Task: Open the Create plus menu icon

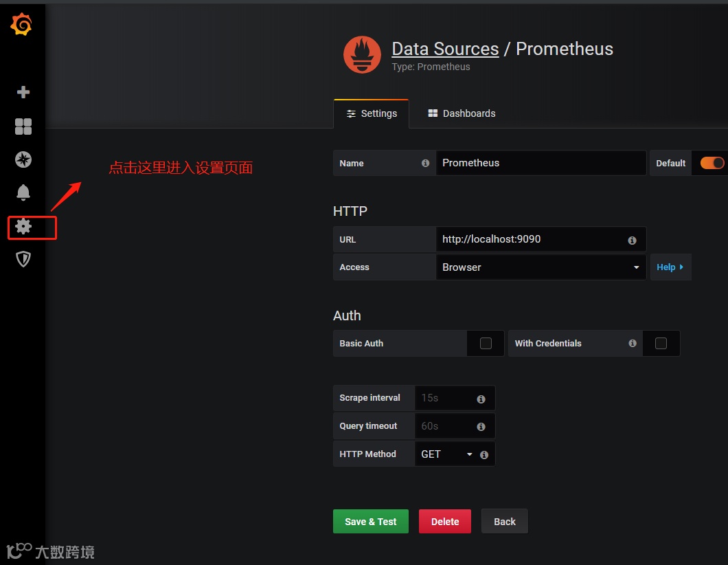Action: [23, 92]
